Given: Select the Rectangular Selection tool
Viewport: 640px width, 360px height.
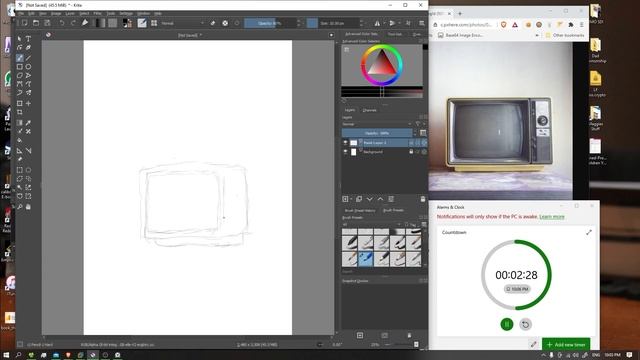Looking at the screenshot, I should [19, 170].
